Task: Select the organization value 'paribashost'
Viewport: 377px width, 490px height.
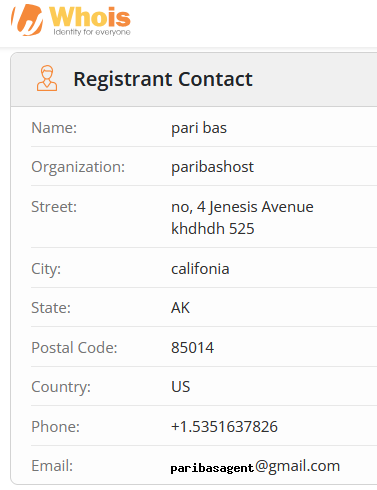Action: pyautogui.click(x=212, y=167)
